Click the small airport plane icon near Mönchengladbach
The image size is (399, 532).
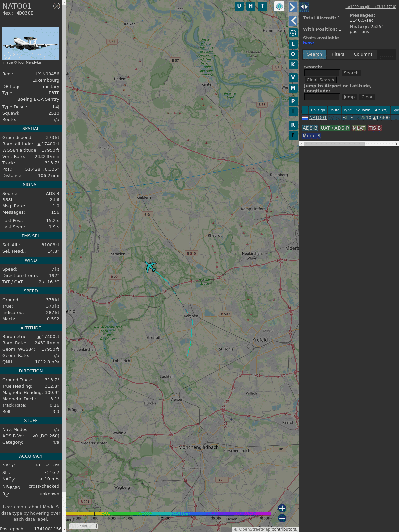[232, 419]
